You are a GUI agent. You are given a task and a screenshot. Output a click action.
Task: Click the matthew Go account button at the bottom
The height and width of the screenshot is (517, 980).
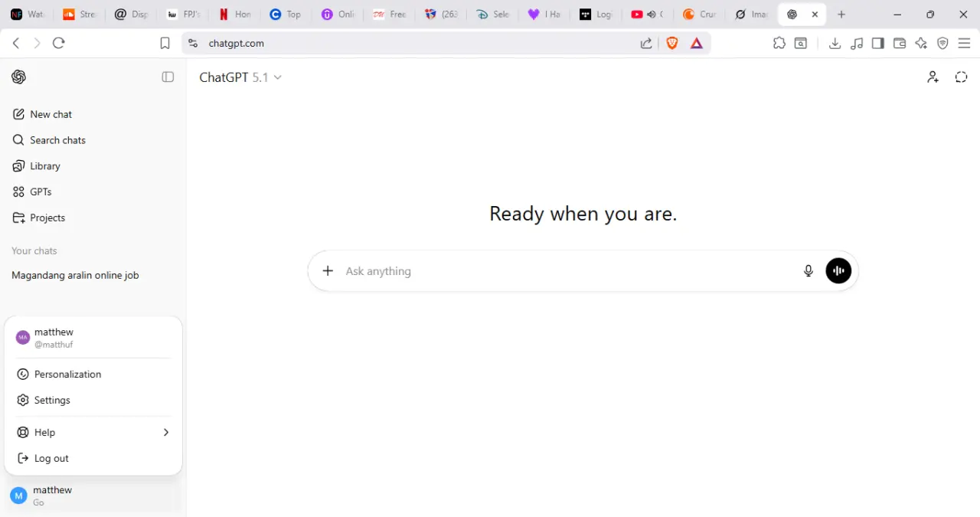click(x=93, y=496)
